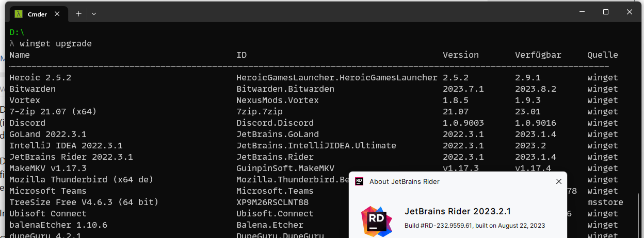Viewport: 644px width, 238px height.
Task: Click 'balenaEtcher 1.10.6' name
Action: (58, 225)
